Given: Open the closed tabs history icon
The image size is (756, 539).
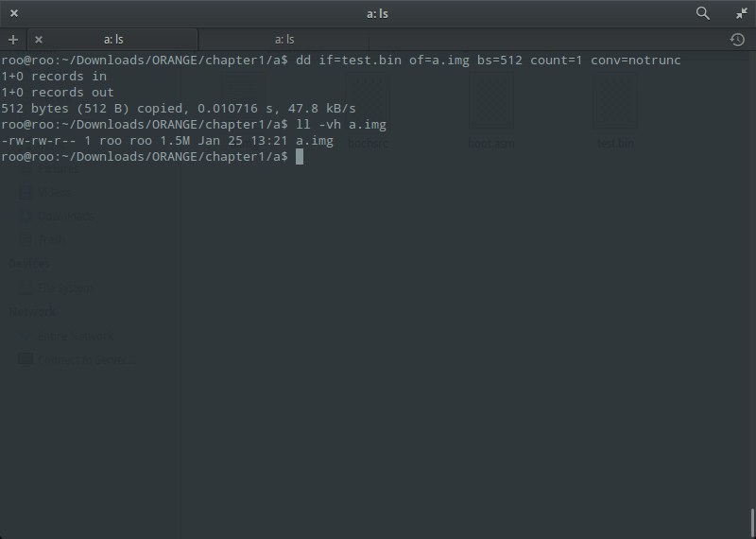Looking at the screenshot, I should click(737, 40).
